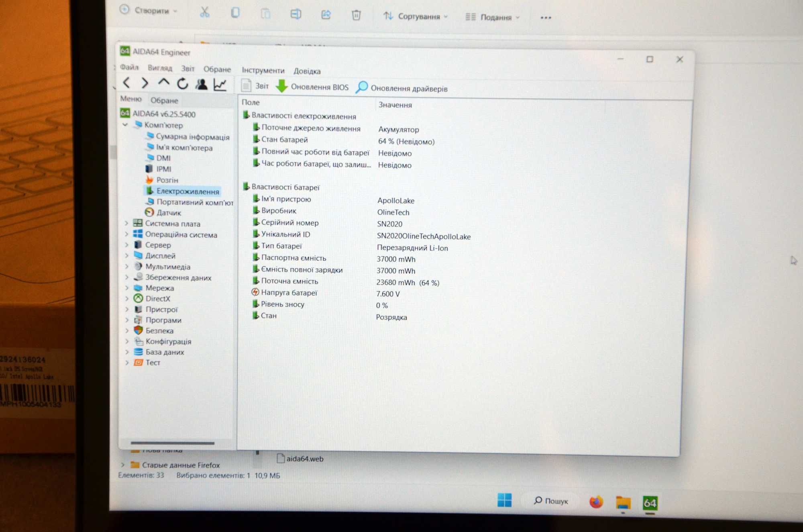The height and width of the screenshot is (532, 803).
Task: Select Датчик tree item
Action: (163, 213)
